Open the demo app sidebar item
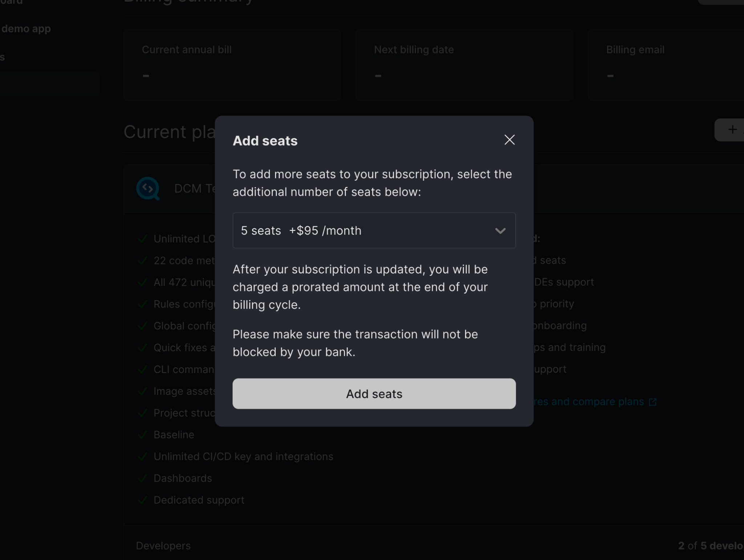Viewport: 744px width, 560px height. tap(27, 28)
